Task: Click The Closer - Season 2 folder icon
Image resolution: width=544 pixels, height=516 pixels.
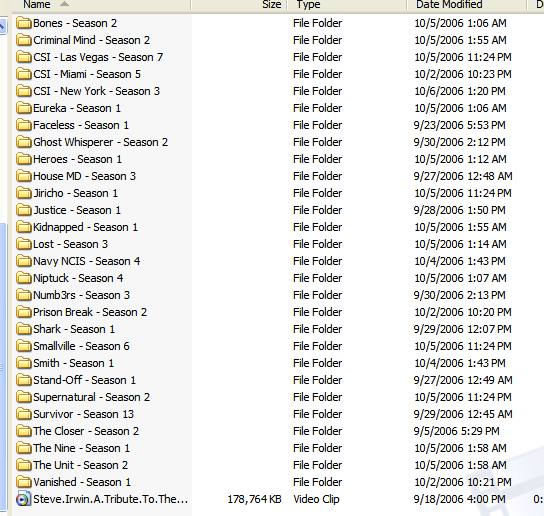Action: [24, 431]
